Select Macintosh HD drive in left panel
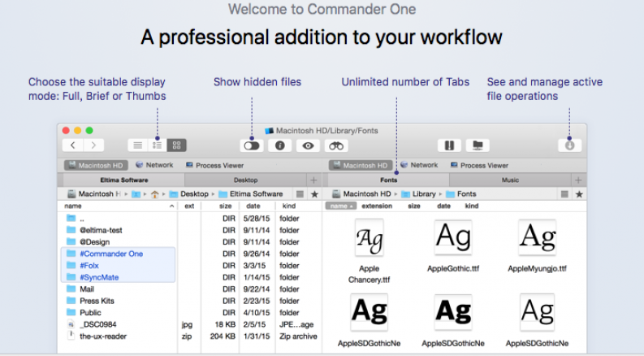The width and height of the screenshot is (644, 356). pos(96,165)
